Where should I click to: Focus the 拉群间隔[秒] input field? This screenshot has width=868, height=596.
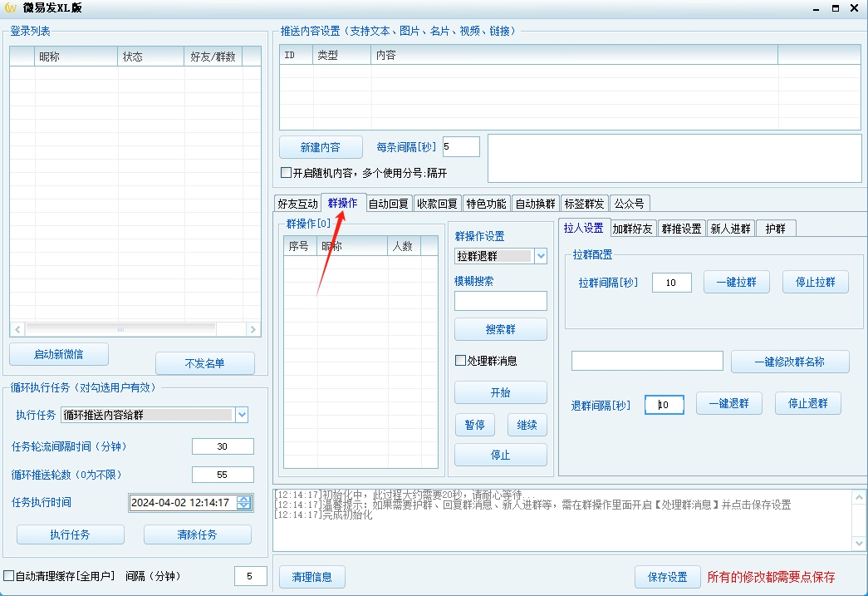point(671,283)
